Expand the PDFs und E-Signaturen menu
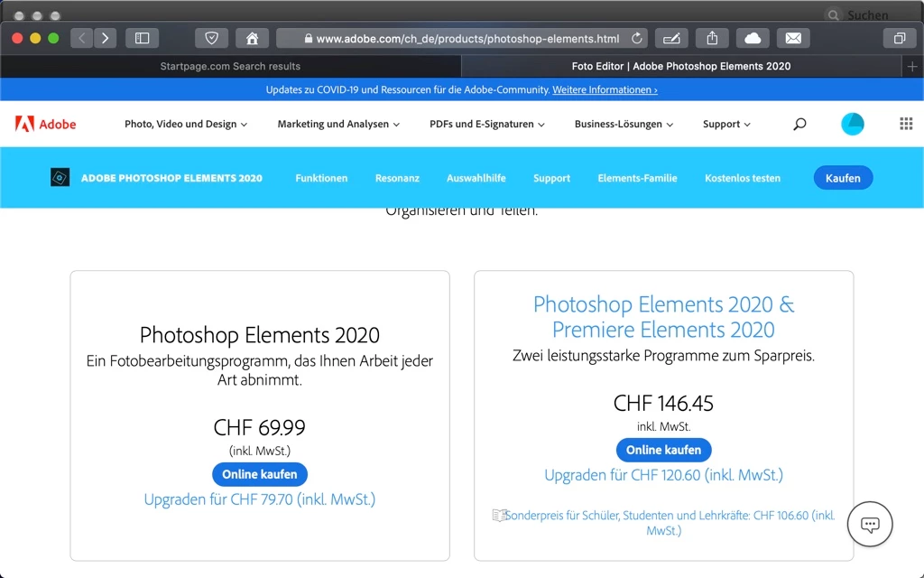The width and height of the screenshot is (924, 578). tap(486, 124)
